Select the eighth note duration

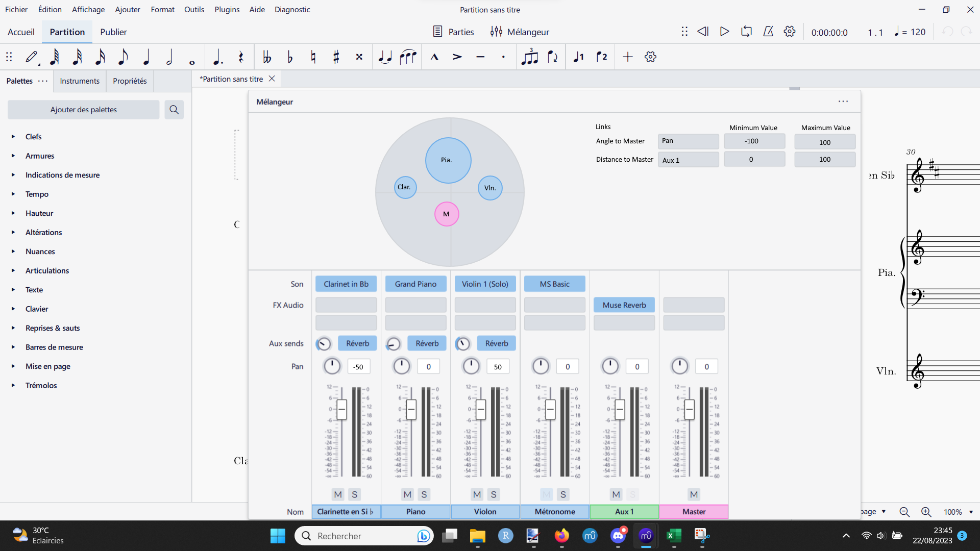pos(122,57)
